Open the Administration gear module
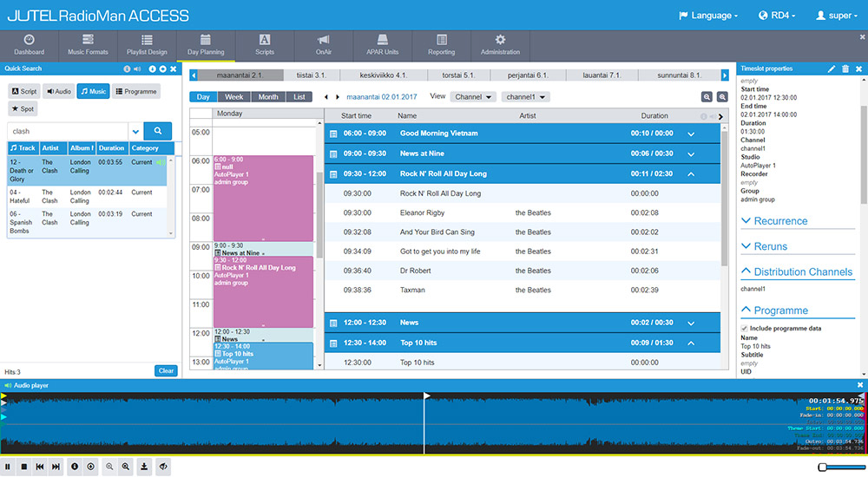 (x=500, y=45)
